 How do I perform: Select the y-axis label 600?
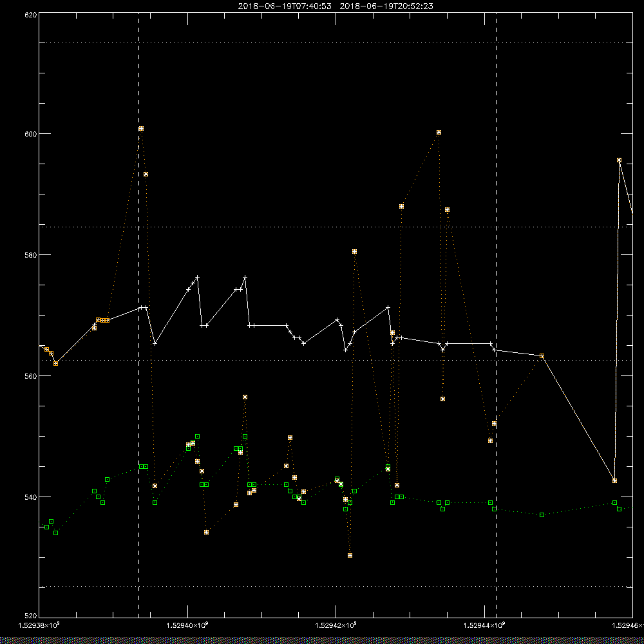click(x=32, y=134)
